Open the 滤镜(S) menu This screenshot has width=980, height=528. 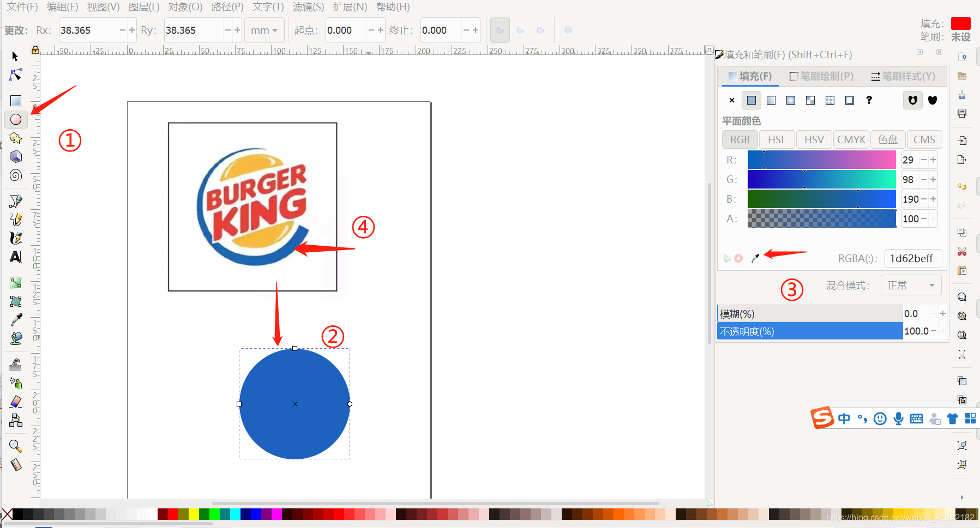tap(308, 7)
